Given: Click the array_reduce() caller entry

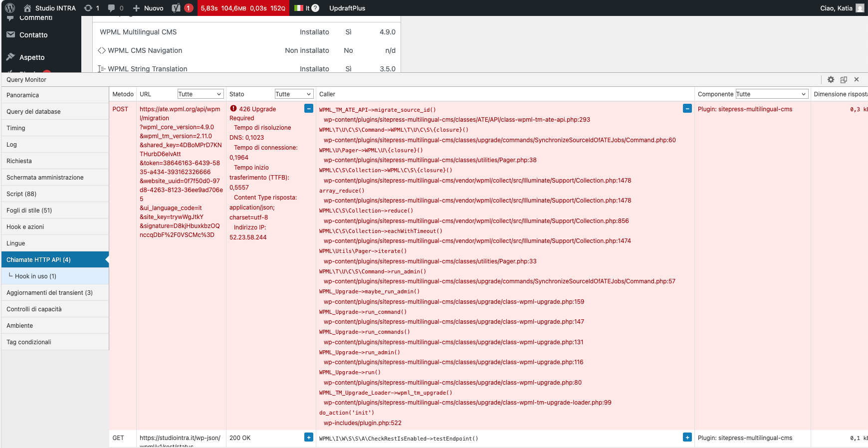Looking at the screenshot, I should pos(342,191).
